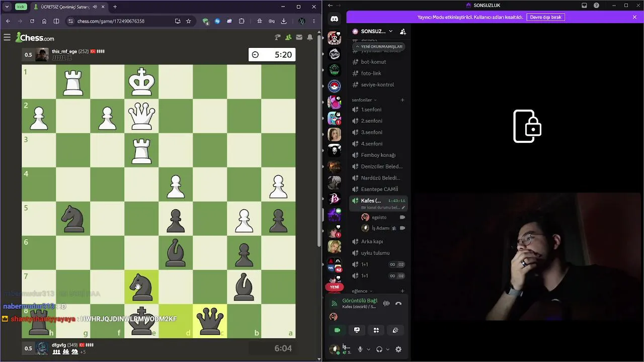Viewport: 644px width, 362px height.
Task: Click the black queen on the highlighted square
Action: (x=210, y=321)
